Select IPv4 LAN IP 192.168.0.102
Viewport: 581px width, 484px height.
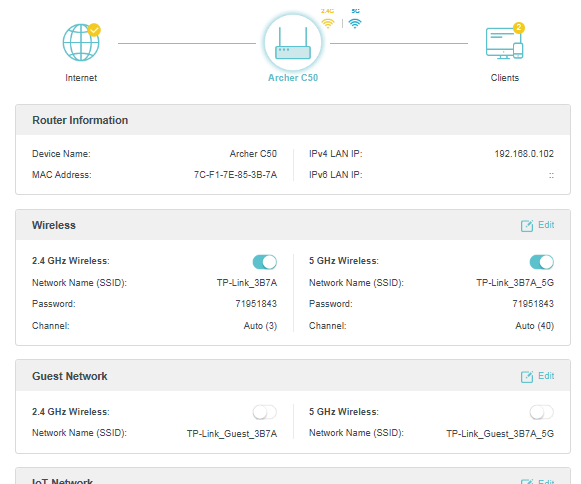click(x=524, y=153)
